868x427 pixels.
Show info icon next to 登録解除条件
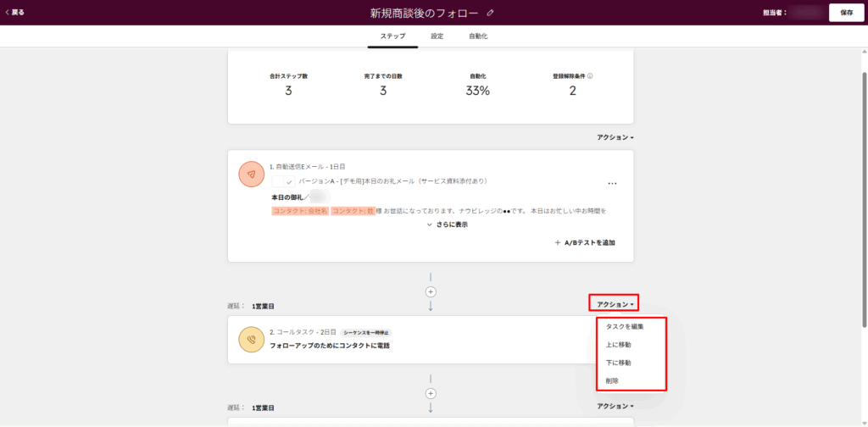point(590,75)
